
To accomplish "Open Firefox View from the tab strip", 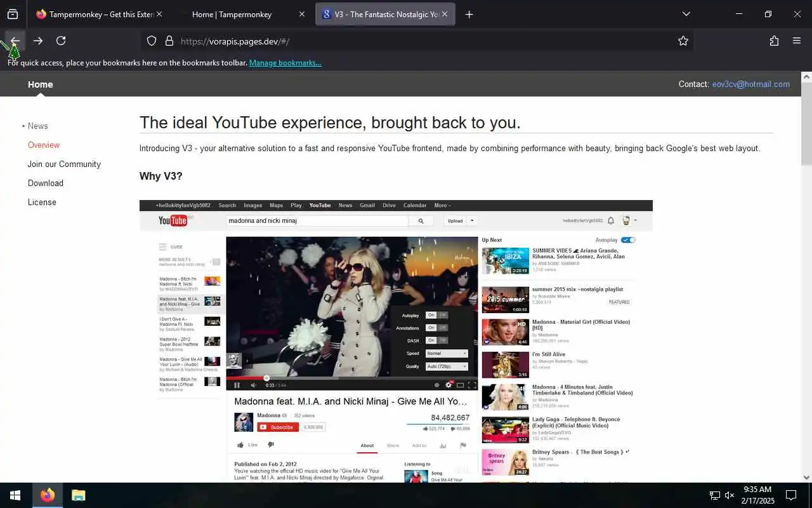I will click(x=13, y=14).
